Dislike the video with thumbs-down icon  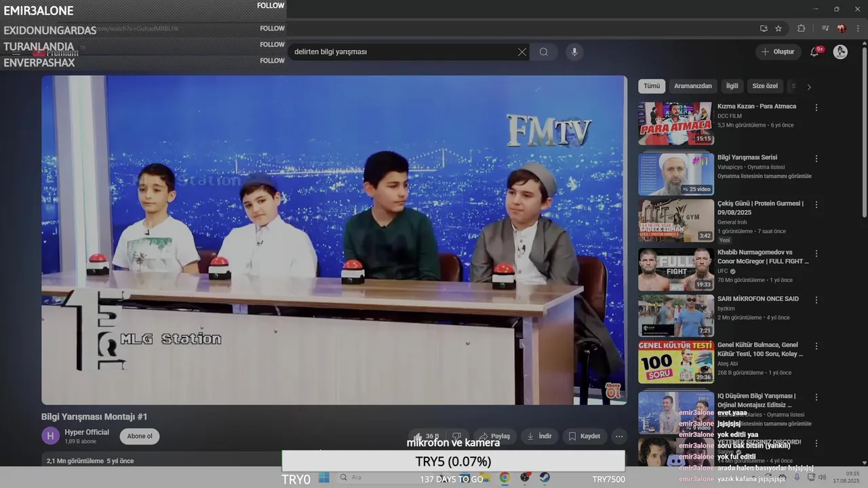[457, 436]
